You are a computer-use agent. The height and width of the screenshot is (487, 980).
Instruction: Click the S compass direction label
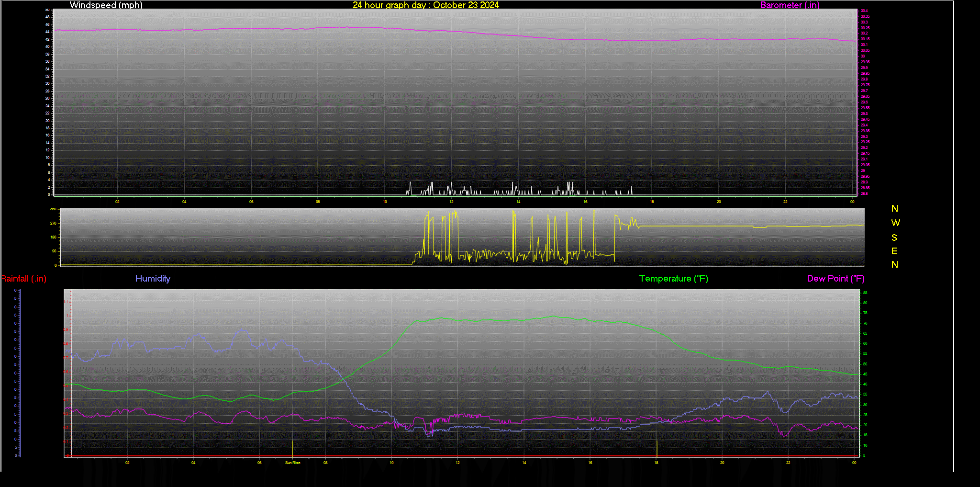(x=894, y=238)
